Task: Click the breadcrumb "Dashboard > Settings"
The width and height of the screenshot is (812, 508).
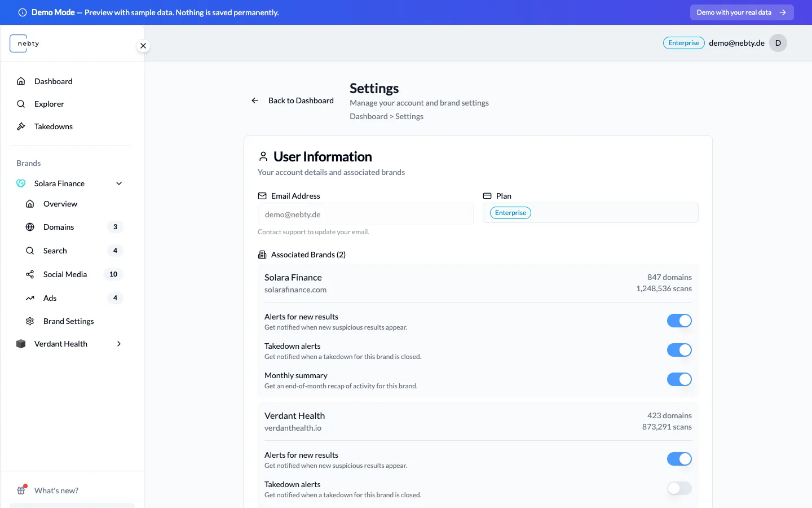Action: pyautogui.click(x=386, y=116)
